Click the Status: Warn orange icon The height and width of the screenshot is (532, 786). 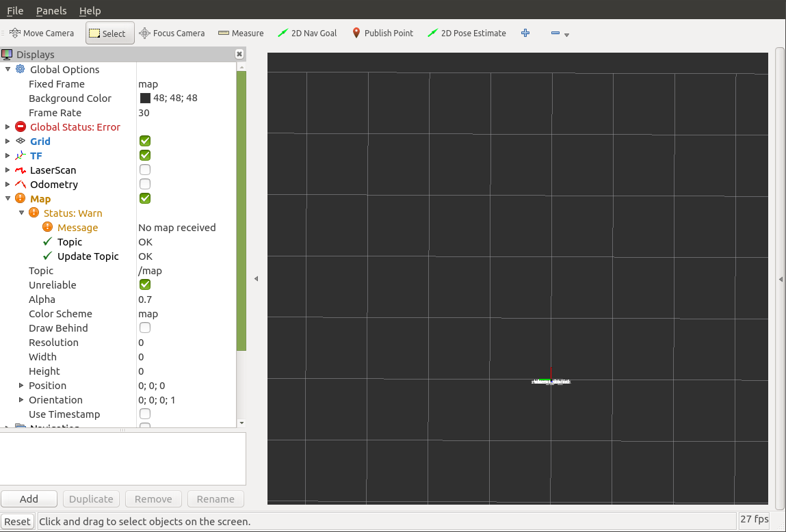click(34, 213)
